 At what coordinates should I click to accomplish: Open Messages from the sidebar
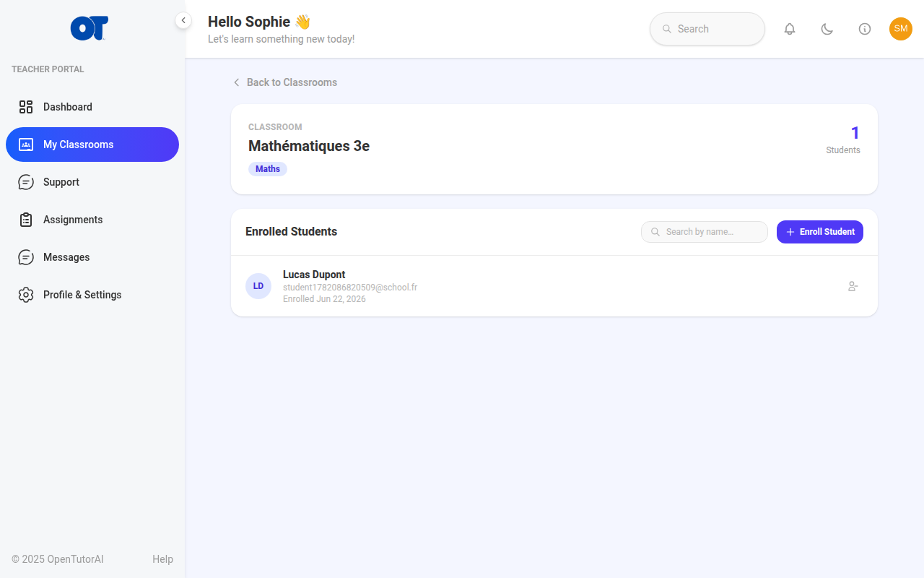[x=92, y=257]
